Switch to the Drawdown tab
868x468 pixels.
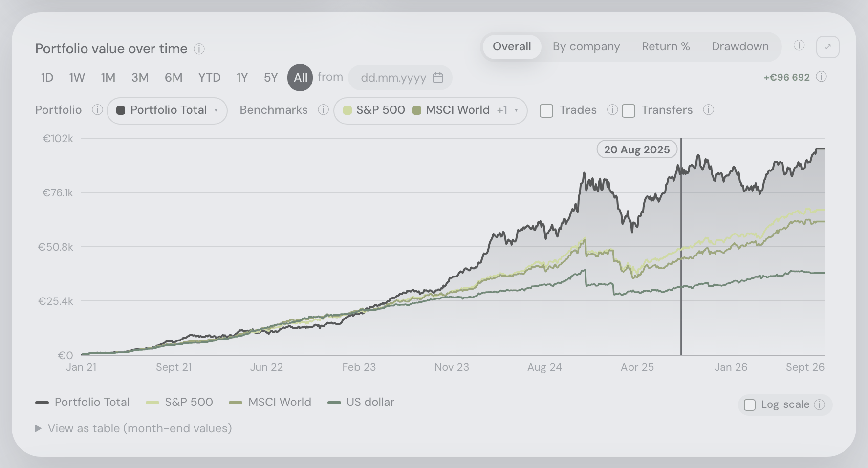[740, 46]
